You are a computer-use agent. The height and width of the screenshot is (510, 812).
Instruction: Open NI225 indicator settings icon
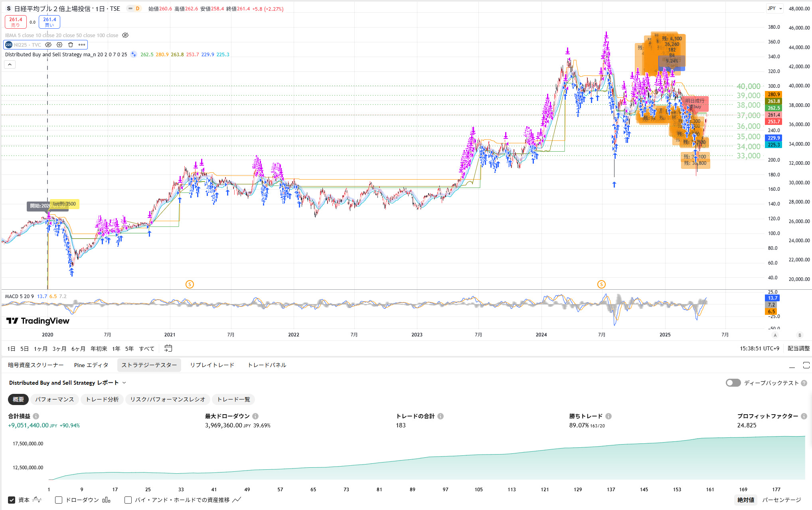pos(59,45)
